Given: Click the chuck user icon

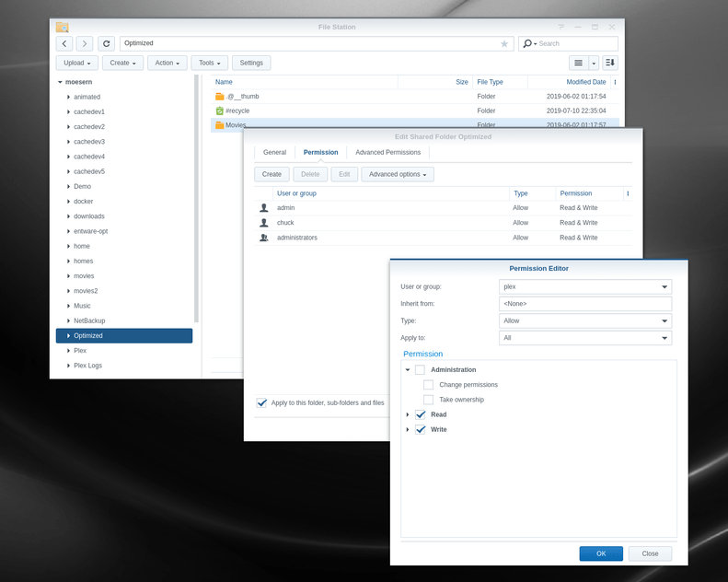Looking at the screenshot, I should pyautogui.click(x=264, y=223).
